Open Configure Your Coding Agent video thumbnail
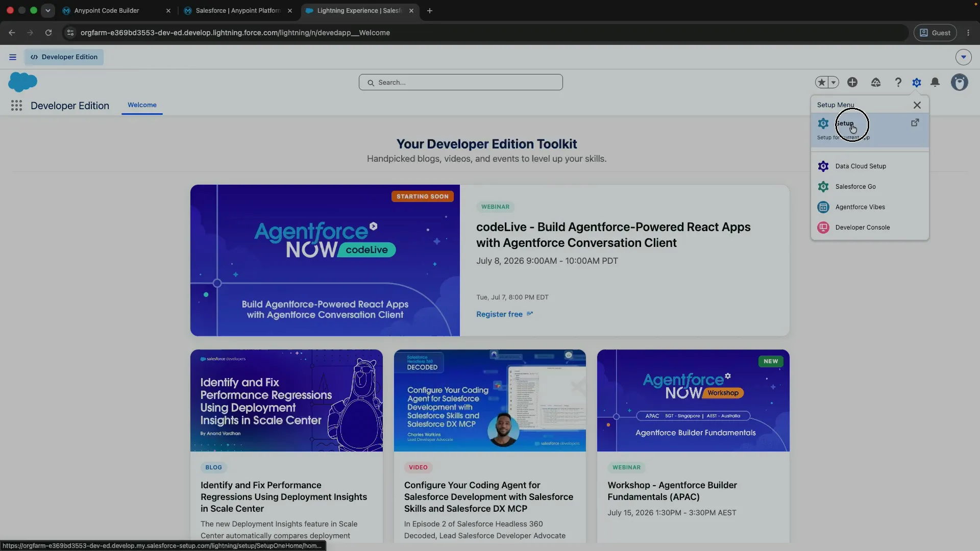The image size is (980, 551). 489,400
